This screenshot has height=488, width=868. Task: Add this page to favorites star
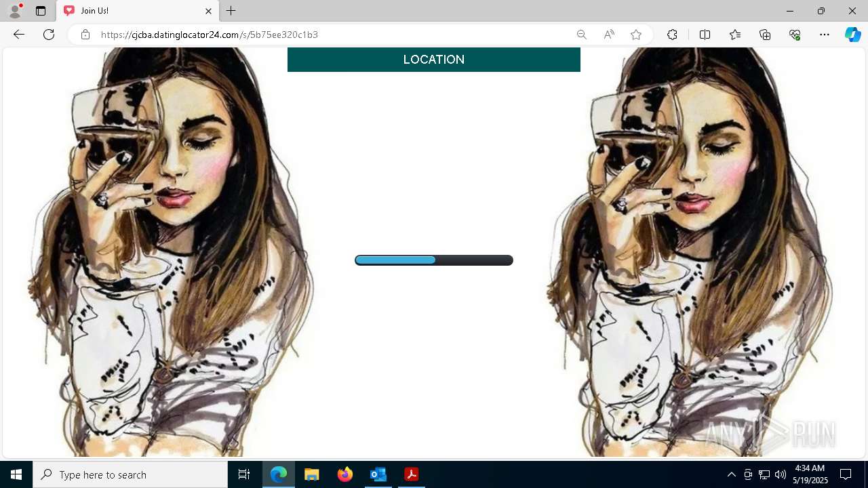click(636, 35)
